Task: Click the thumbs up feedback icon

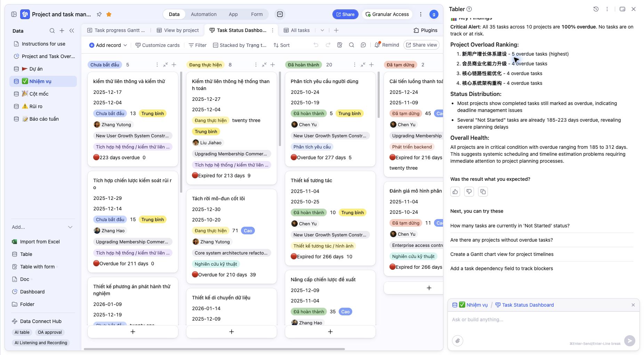Action: pyautogui.click(x=455, y=192)
